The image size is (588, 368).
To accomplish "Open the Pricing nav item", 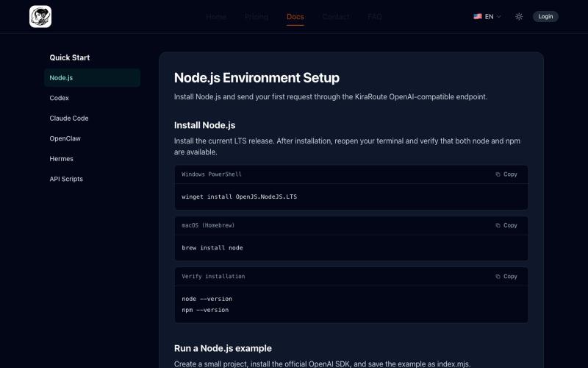I will tap(257, 16).
